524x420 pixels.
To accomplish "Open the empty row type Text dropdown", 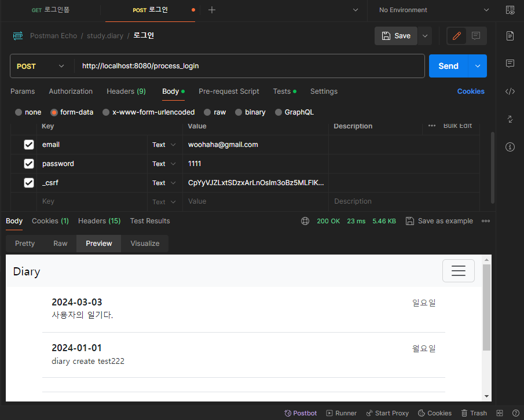I will click(164, 202).
